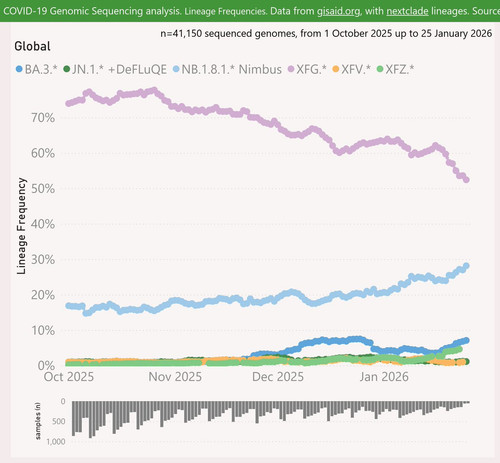Screen dimensions: 500x463
Task: Select the BA.3.* legend label
Action: [x=41, y=69]
